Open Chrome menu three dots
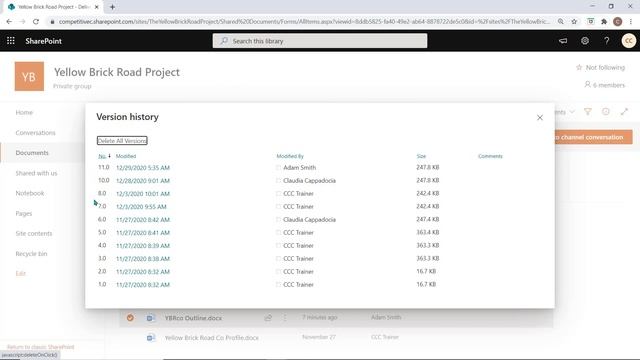The width and height of the screenshot is (640, 360). (x=631, y=22)
